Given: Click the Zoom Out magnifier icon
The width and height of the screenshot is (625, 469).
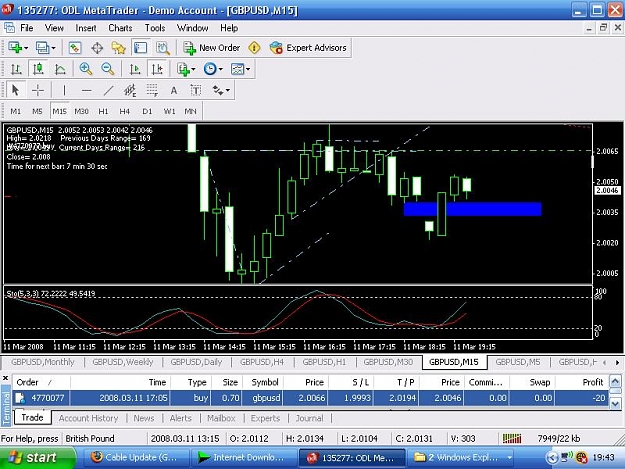Looking at the screenshot, I should point(108,69).
